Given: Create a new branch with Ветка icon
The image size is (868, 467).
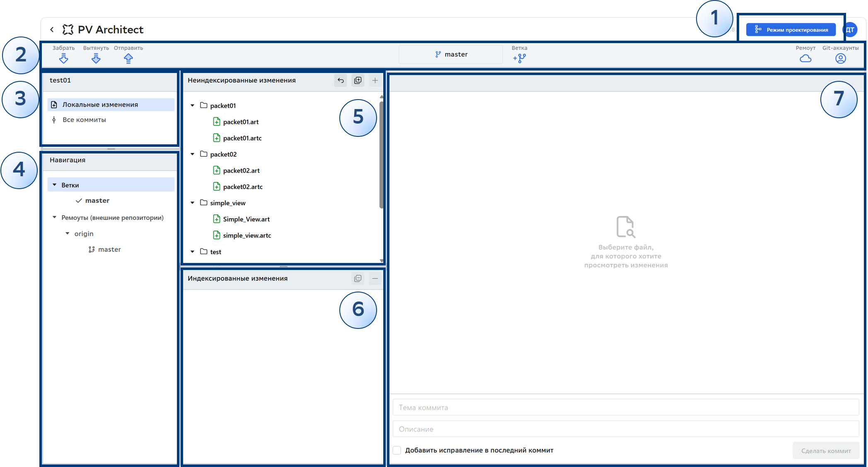Looking at the screenshot, I should point(520,58).
